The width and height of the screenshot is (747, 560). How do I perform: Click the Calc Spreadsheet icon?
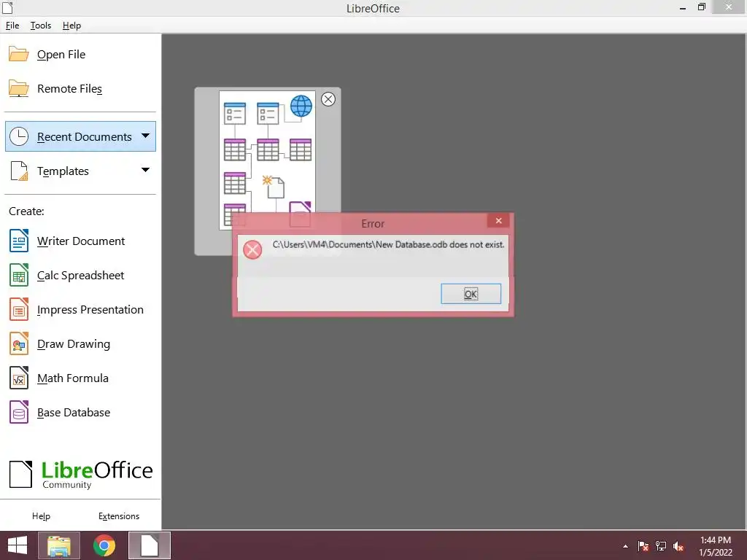tap(19, 275)
